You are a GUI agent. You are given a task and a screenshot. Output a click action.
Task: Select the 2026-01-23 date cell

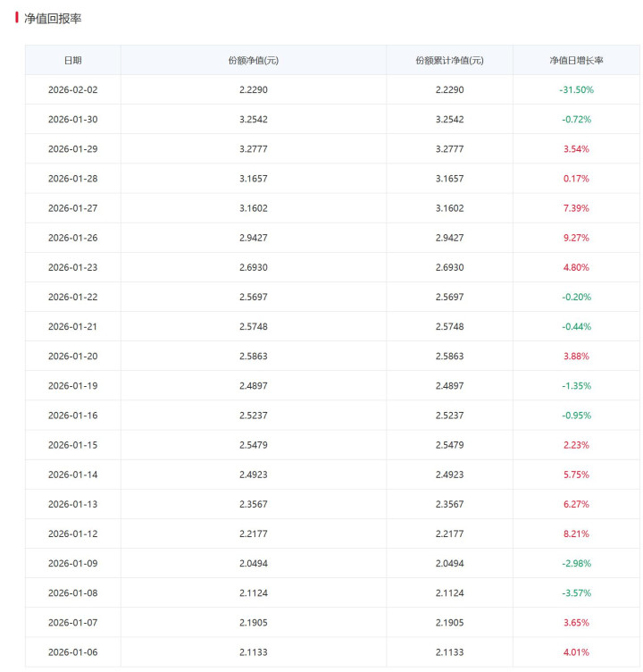[x=72, y=267]
